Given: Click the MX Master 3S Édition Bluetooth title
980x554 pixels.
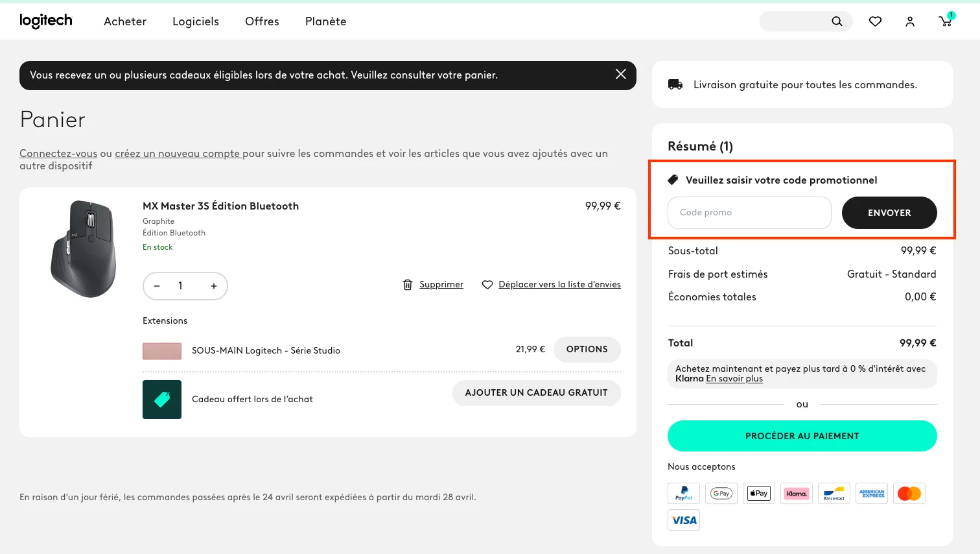Looking at the screenshot, I should click(220, 206).
